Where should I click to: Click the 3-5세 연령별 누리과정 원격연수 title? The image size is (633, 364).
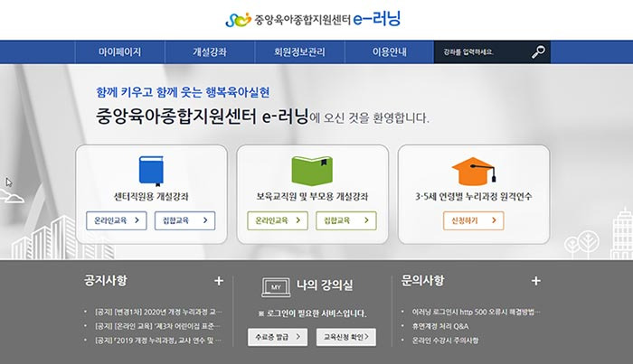tap(474, 197)
